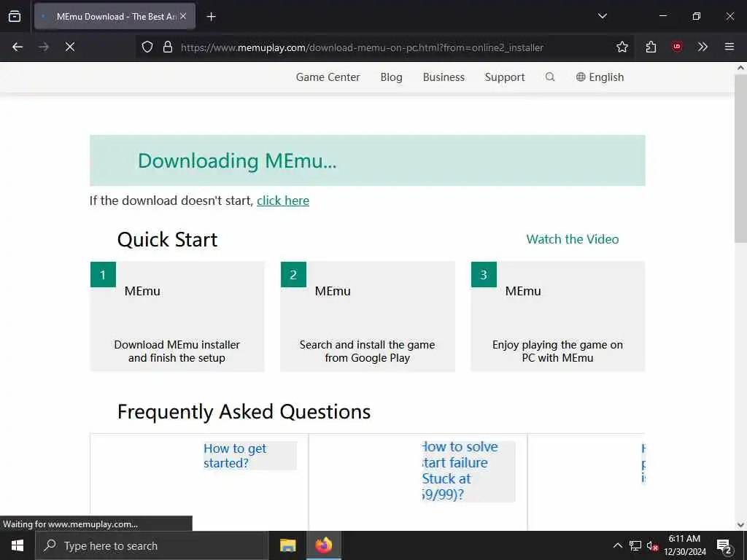Screen dimensions: 747x560
Task: Minimize the Firefox window
Action: pyautogui.click(x=662, y=16)
